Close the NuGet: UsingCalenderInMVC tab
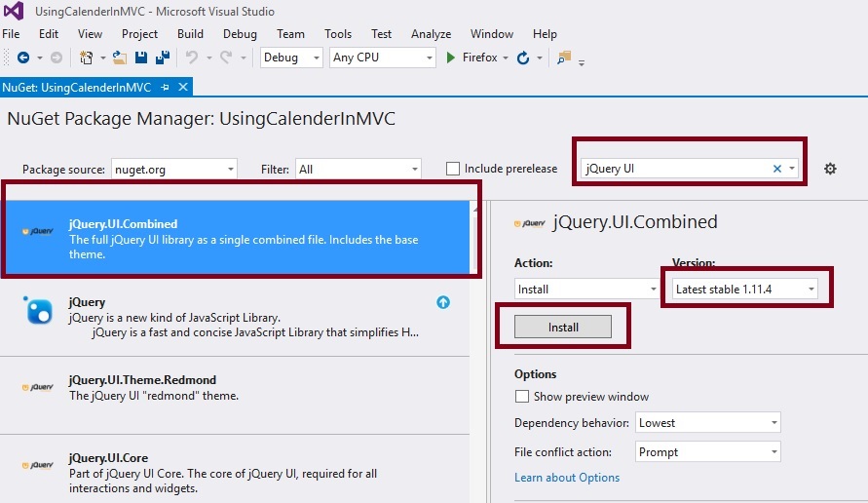 (183, 87)
